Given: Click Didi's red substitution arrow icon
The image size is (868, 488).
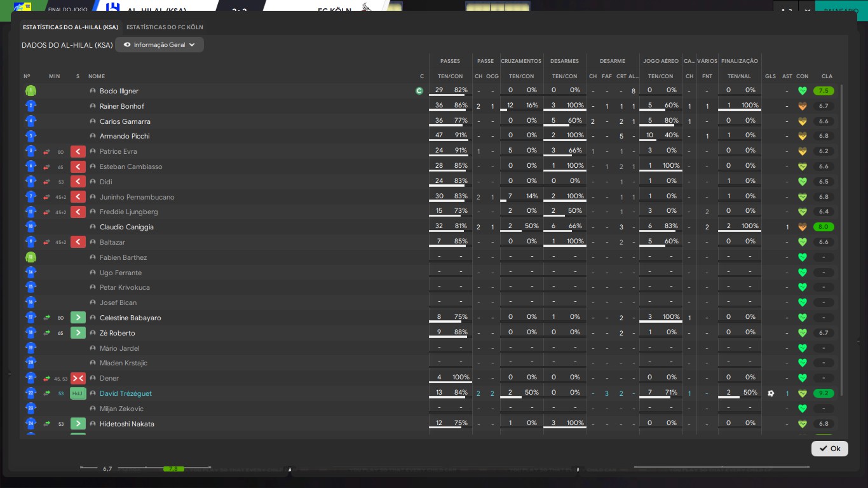Looking at the screenshot, I should click(78, 182).
